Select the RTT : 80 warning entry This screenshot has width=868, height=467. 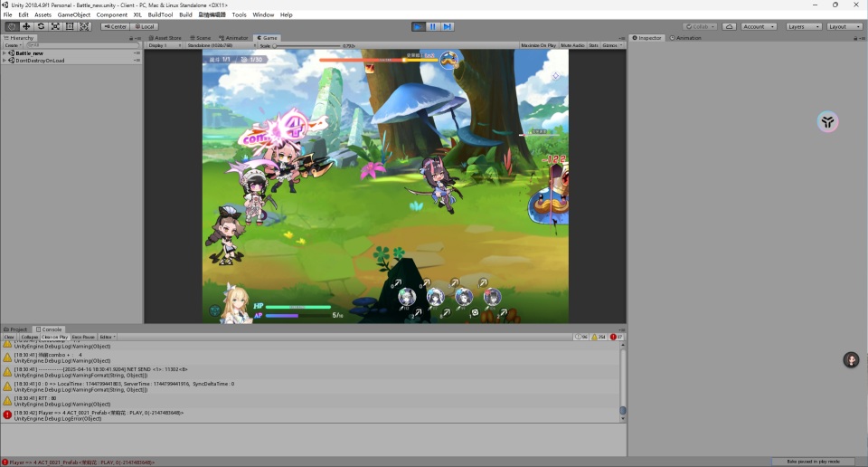(310, 401)
